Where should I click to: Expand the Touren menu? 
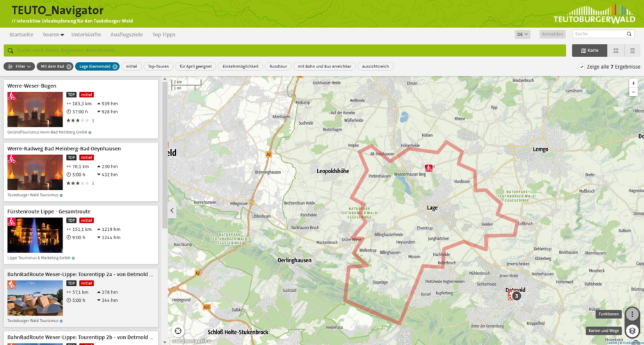(53, 34)
